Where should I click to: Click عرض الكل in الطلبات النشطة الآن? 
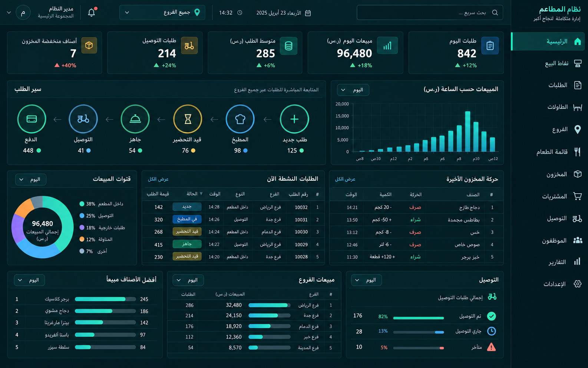click(158, 179)
